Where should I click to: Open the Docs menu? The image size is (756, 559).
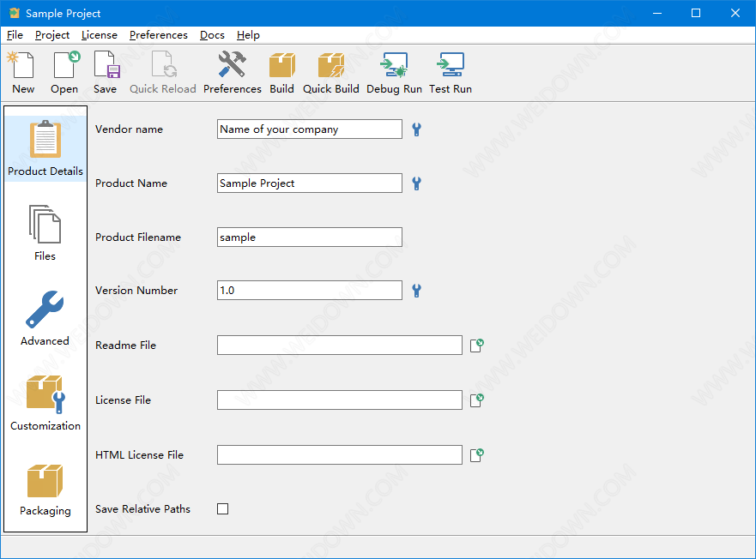pos(212,35)
